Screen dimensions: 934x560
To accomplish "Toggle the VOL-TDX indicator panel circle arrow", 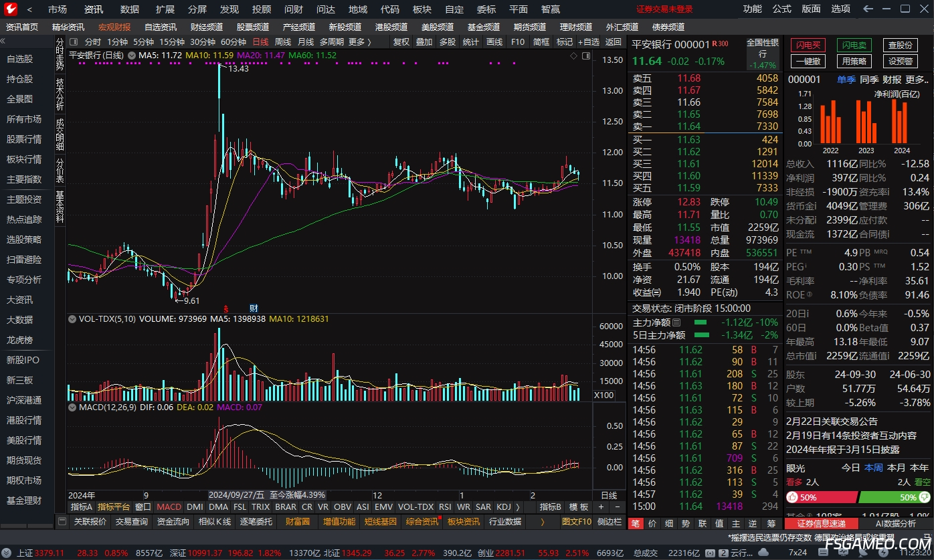I will point(72,319).
